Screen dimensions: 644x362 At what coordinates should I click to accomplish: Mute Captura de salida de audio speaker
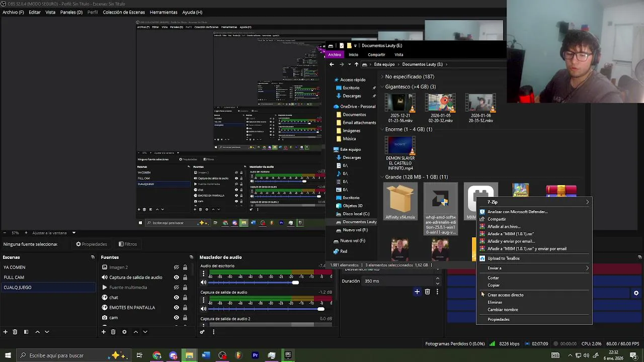[204, 309]
